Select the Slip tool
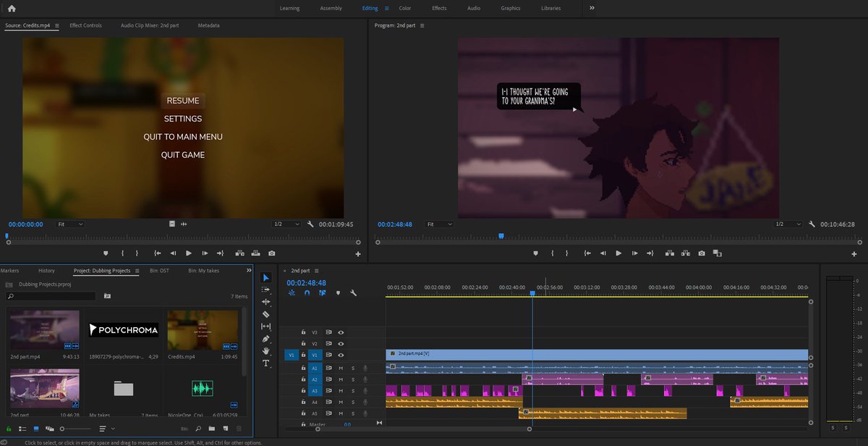 (265, 327)
